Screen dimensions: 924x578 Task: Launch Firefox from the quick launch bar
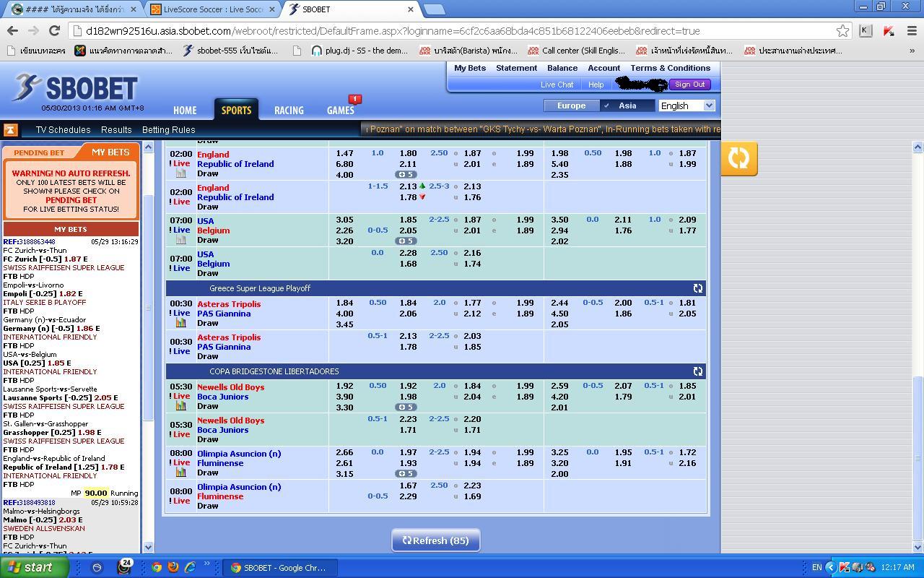coord(173,567)
